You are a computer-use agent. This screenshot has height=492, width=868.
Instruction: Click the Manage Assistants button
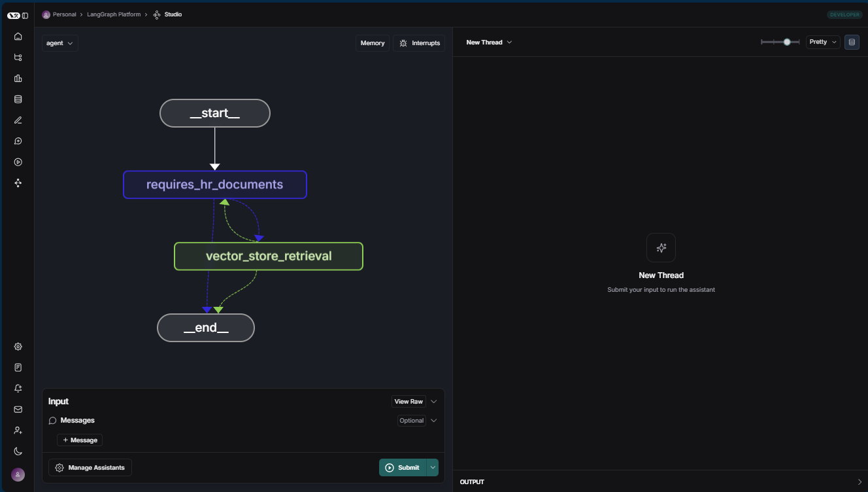[90, 467]
